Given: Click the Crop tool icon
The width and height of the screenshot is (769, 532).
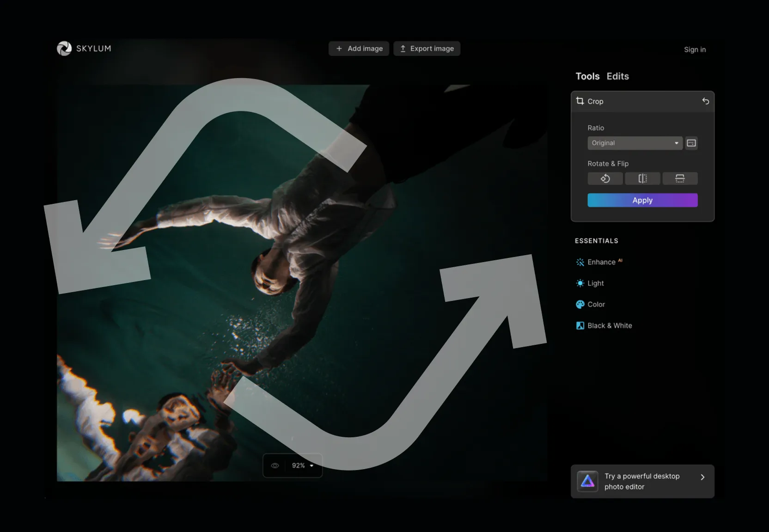Looking at the screenshot, I should 580,101.
